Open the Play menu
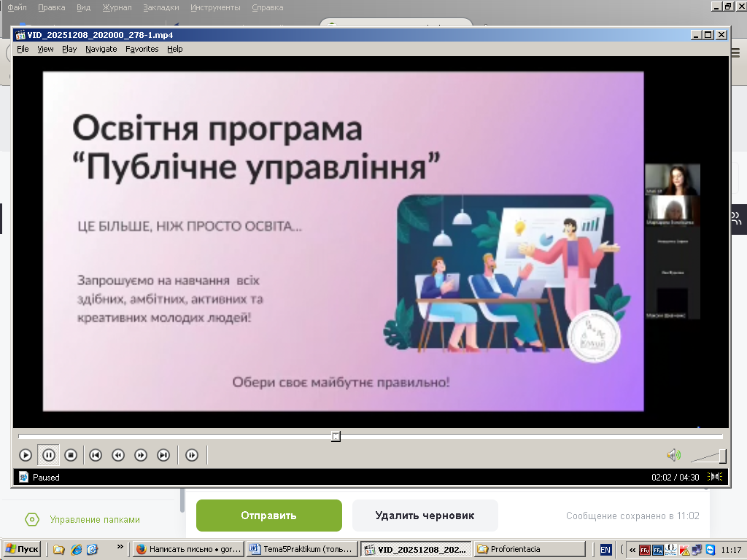This screenshot has width=747, height=560. click(69, 49)
